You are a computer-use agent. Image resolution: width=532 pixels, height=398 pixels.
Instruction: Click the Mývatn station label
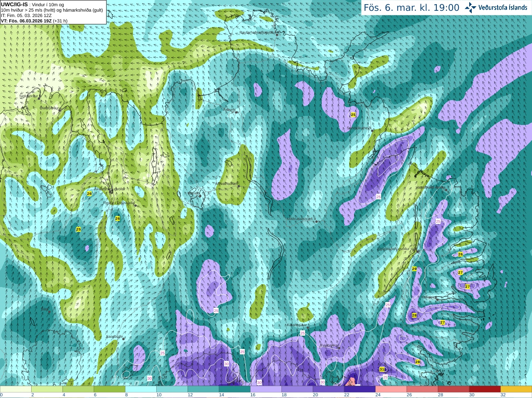193,193
